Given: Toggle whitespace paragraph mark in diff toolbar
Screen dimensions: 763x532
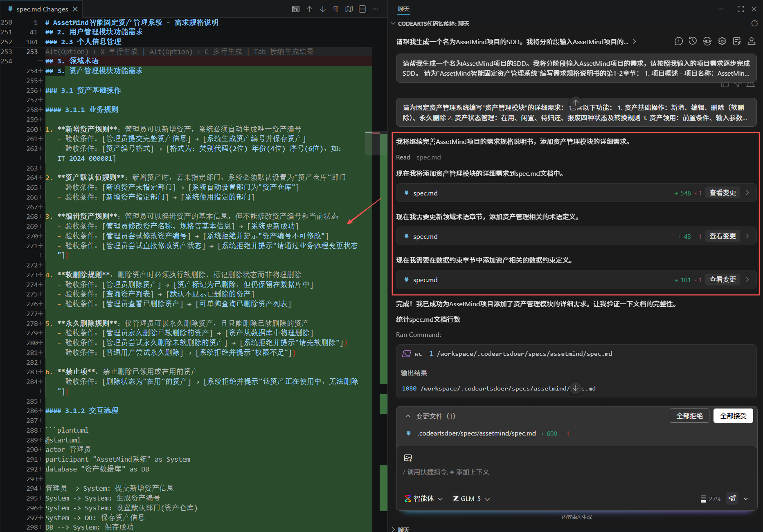Looking at the screenshot, I should (336, 9).
